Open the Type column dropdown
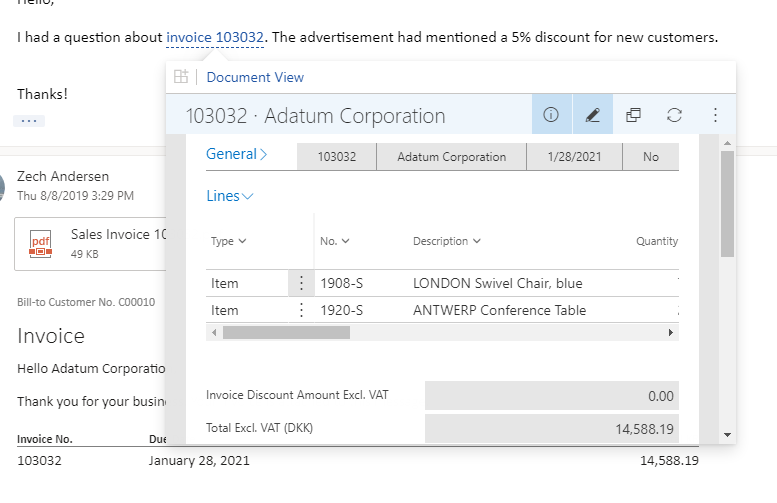 point(229,241)
